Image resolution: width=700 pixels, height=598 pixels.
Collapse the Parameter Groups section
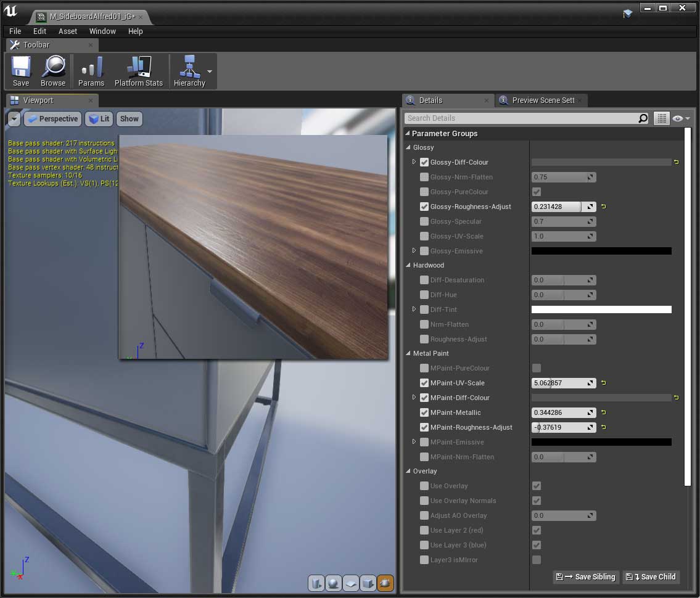click(408, 133)
